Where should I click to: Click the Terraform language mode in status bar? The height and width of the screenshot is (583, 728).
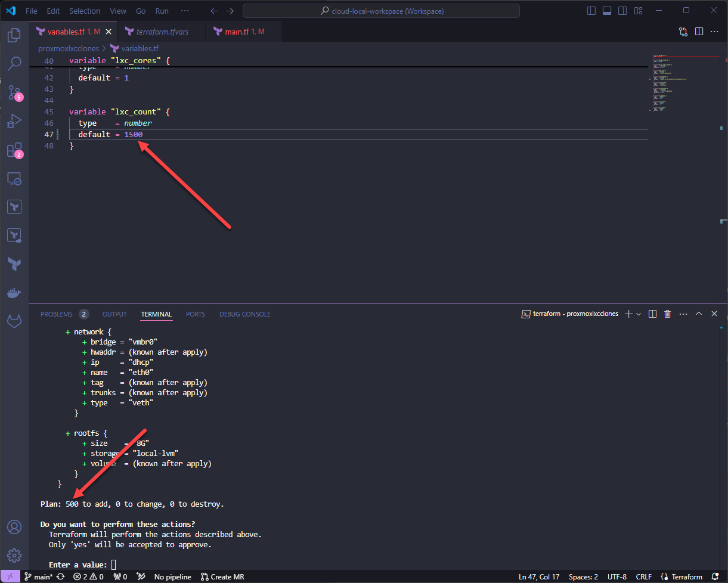tap(682, 576)
